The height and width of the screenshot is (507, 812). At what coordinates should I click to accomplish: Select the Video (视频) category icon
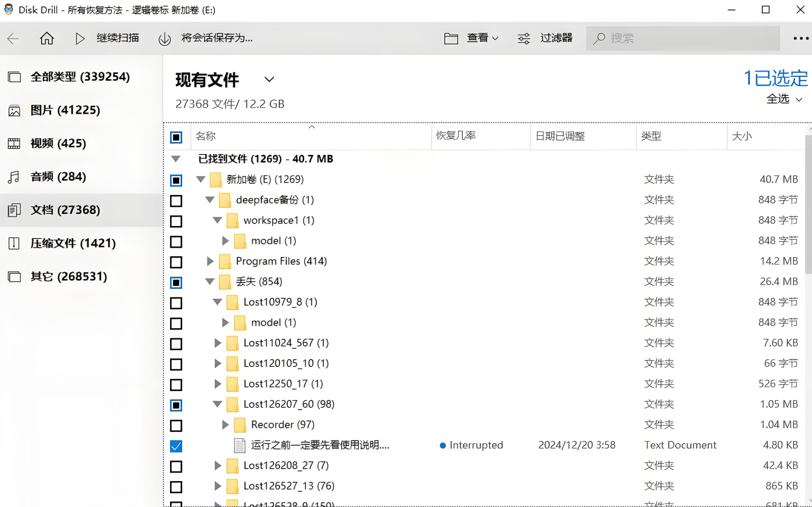(x=15, y=143)
